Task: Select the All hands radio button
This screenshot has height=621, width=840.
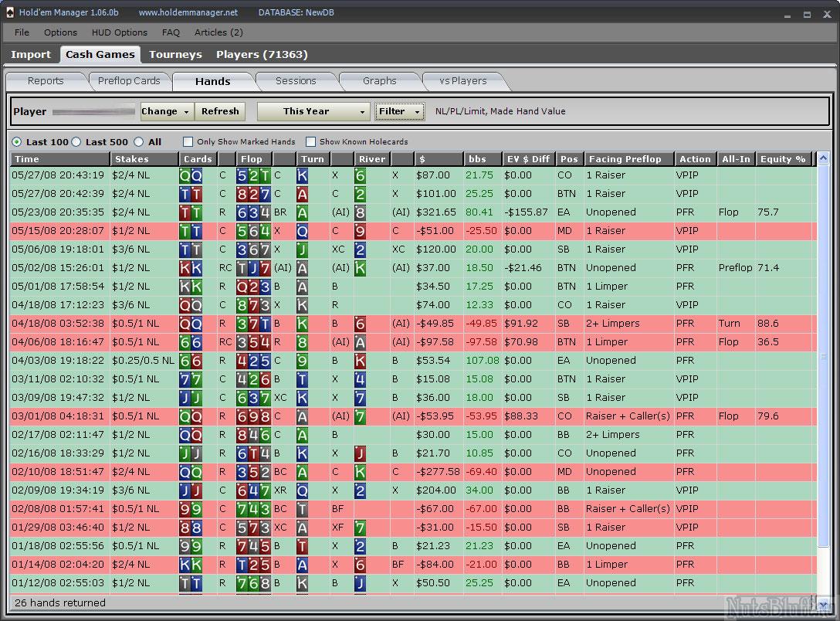Action: coord(139,142)
